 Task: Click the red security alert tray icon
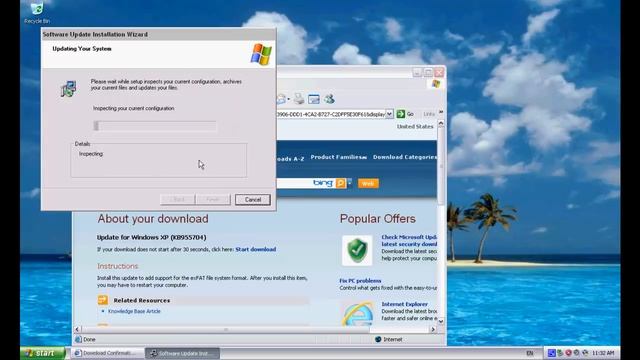(x=568, y=353)
